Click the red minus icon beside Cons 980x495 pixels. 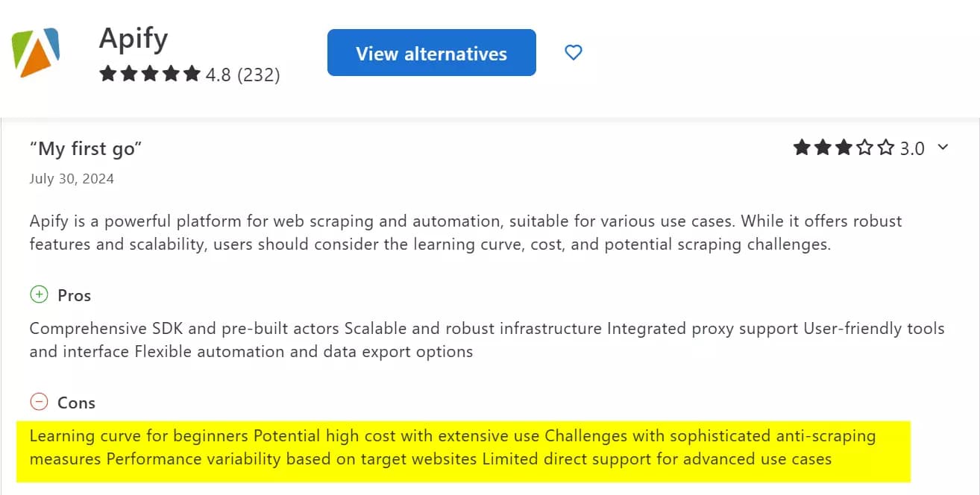(38, 402)
